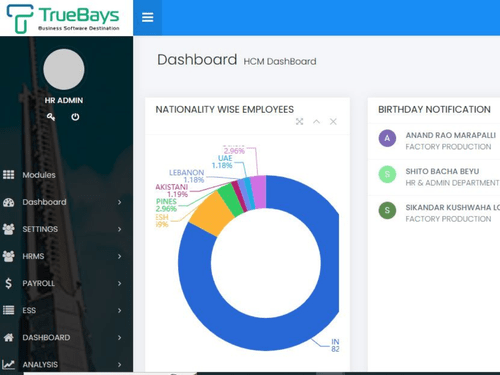
Task: Open ANAND RAO MARAPALLI birthday entry
Action: tap(450, 135)
